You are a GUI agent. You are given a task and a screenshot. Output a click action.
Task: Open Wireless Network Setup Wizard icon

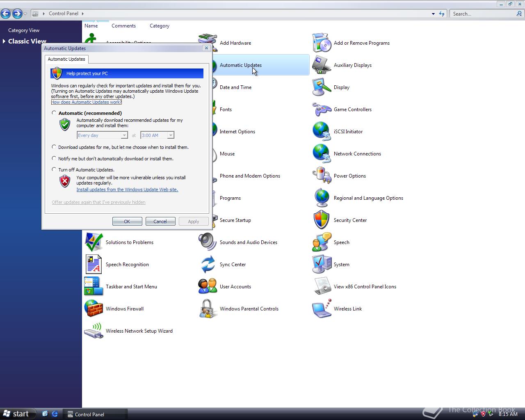[94, 331]
